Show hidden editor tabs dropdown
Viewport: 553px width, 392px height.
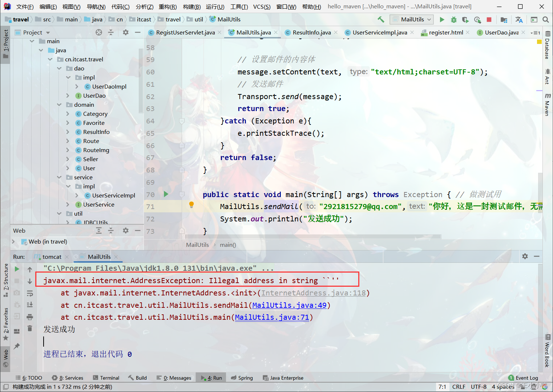tap(535, 33)
